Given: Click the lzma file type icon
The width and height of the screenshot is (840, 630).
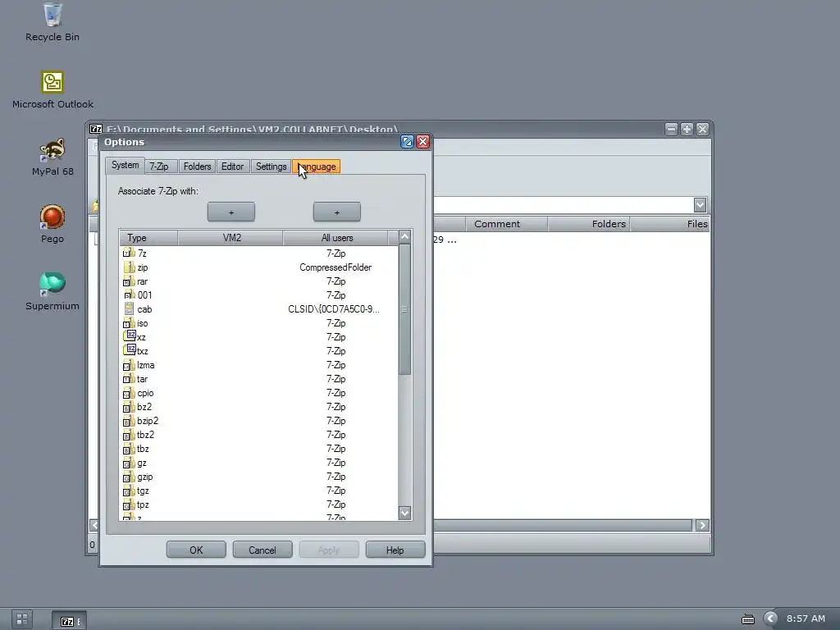Looking at the screenshot, I should click(x=129, y=365).
